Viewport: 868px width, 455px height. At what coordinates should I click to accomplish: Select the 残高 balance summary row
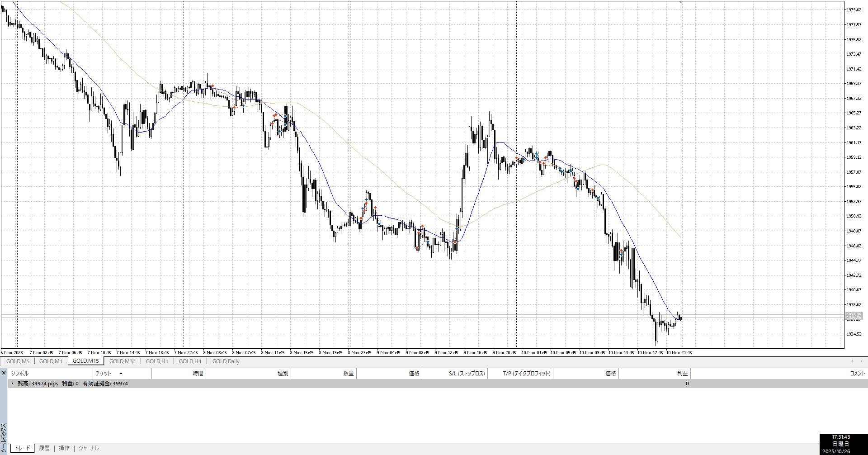(72, 384)
